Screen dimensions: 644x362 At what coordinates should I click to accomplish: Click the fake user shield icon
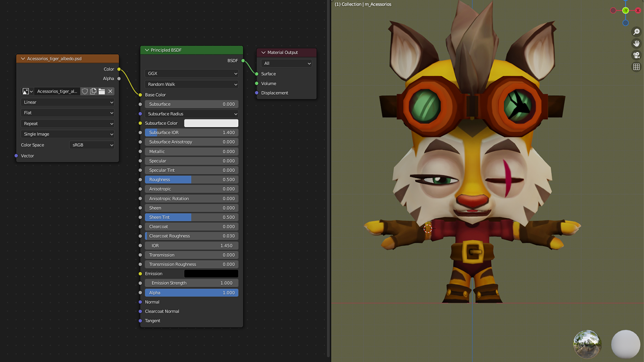[85, 91]
